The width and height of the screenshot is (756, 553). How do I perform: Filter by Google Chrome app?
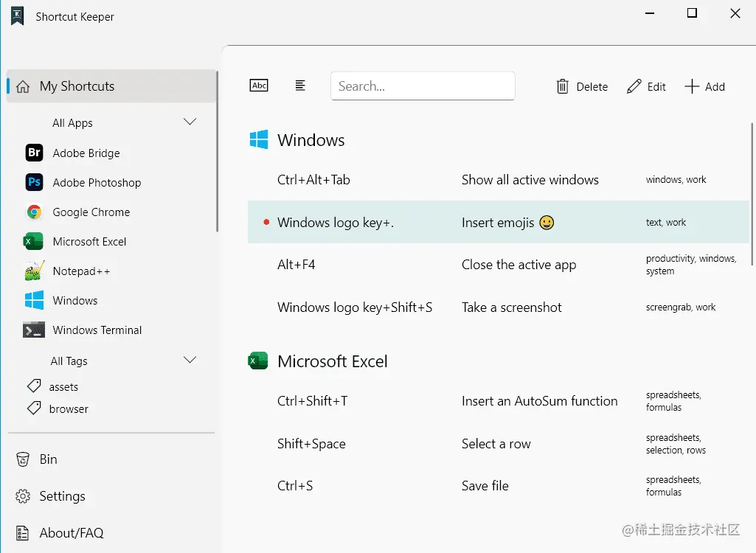coord(91,212)
